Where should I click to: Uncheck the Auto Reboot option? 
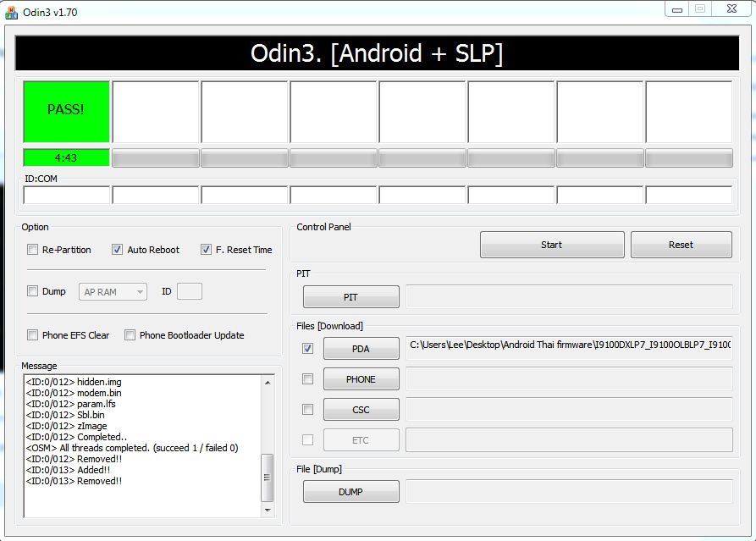(118, 250)
